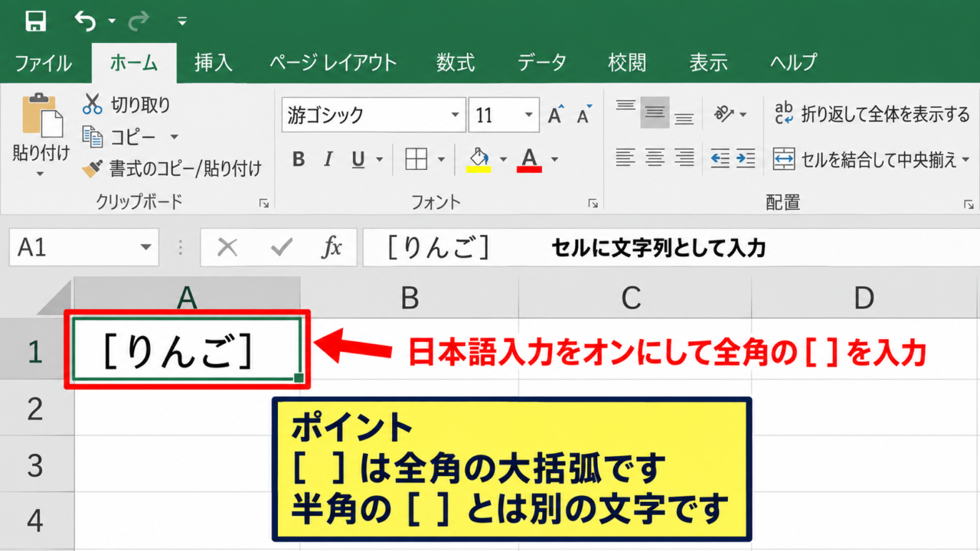Toggle Underline formatting
980x551 pixels.
(x=358, y=159)
